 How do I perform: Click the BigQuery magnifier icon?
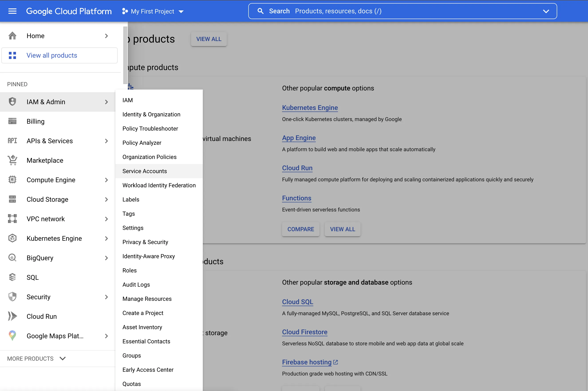click(12, 258)
